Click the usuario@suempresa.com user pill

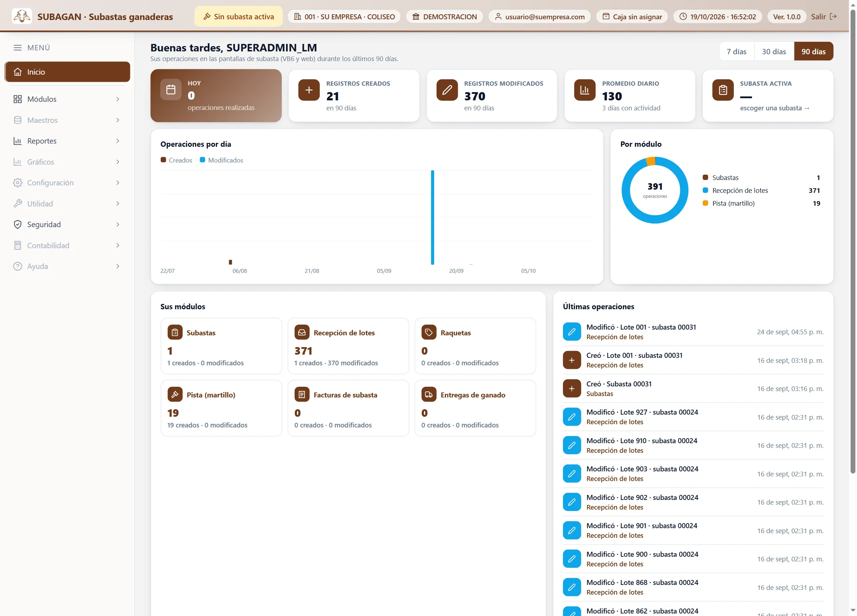(x=540, y=17)
